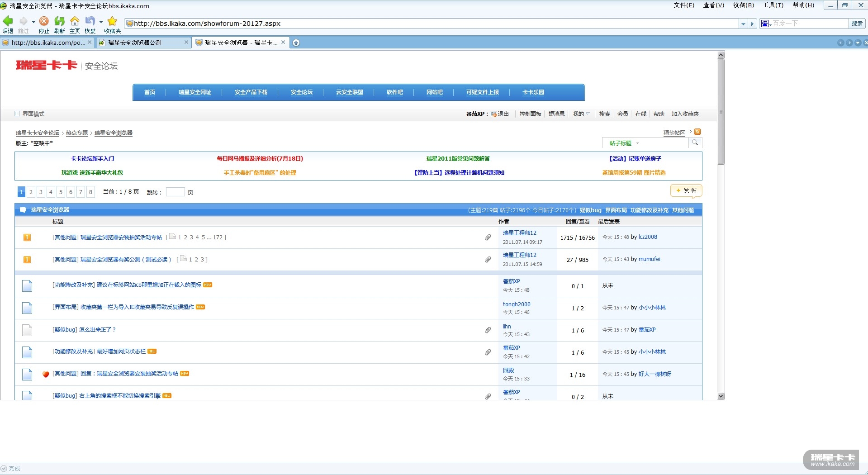Click 安全产品下载 in the navigation bar
868x475 pixels.
tap(251, 92)
